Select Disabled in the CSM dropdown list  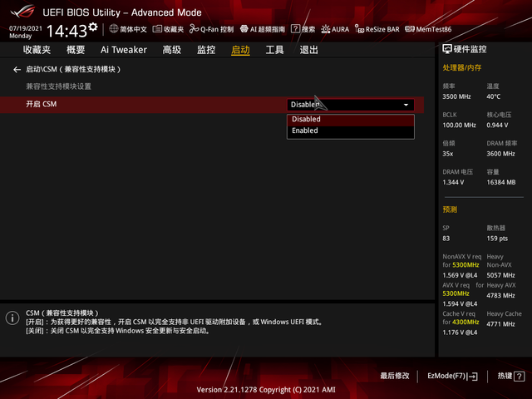tap(351, 120)
